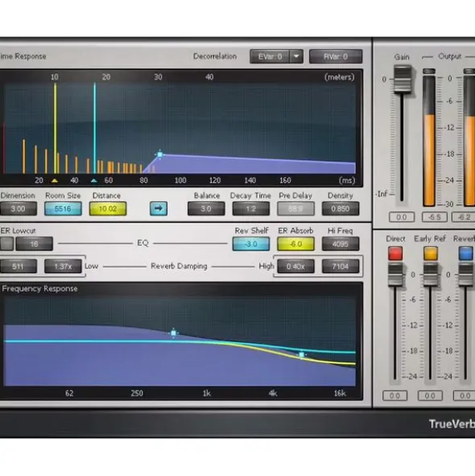Click the Rev Shelf value -3.0
Viewport: 475px width, 476px height.
(x=250, y=244)
